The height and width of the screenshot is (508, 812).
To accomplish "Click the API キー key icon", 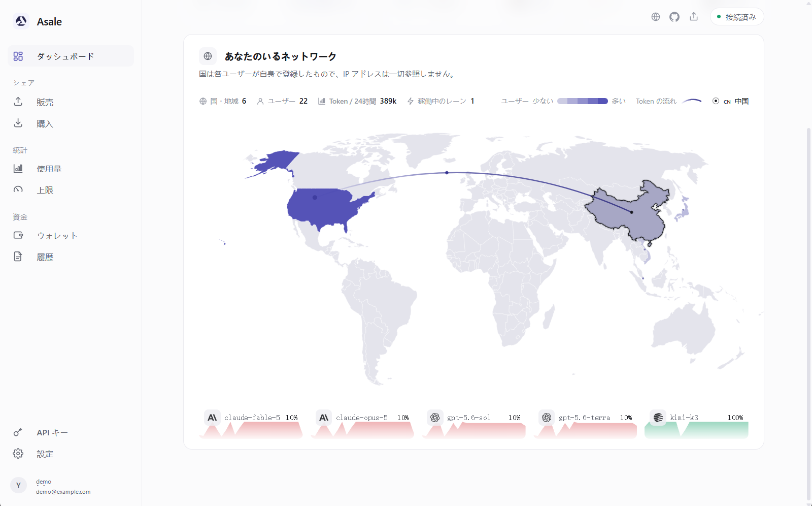I will pyautogui.click(x=18, y=432).
